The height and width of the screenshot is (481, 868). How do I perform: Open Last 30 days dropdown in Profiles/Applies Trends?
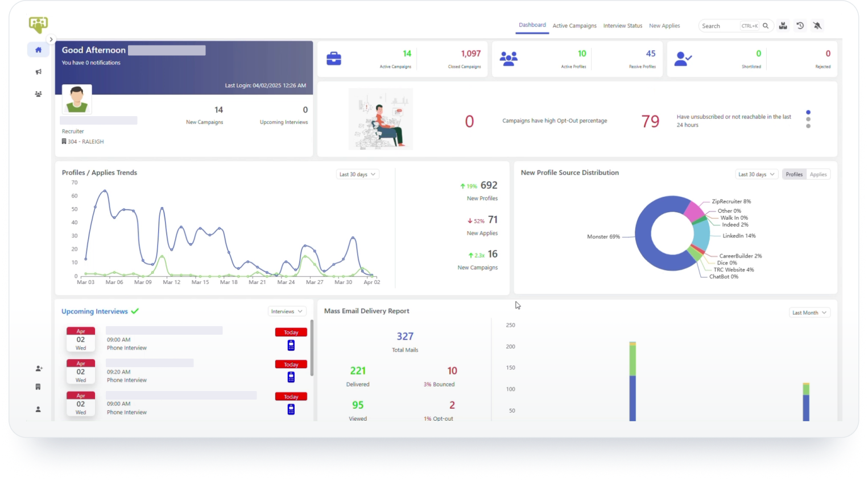(x=357, y=175)
